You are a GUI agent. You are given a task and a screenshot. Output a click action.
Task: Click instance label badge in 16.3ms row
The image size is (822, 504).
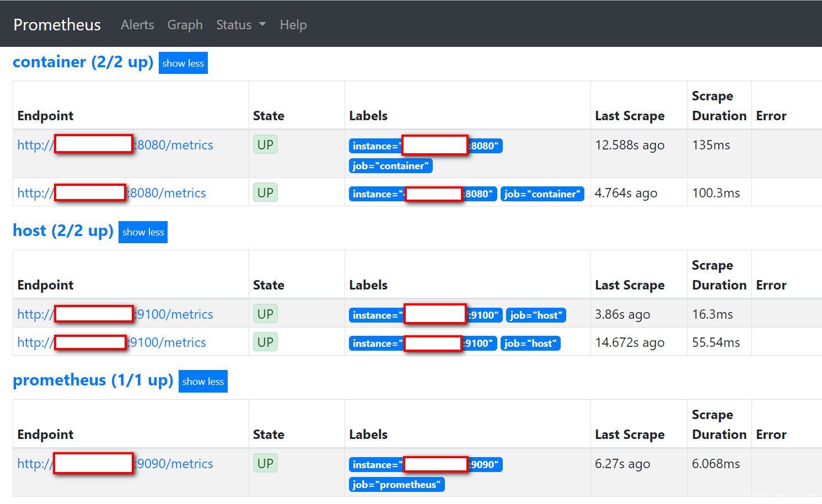pos(426,315)
